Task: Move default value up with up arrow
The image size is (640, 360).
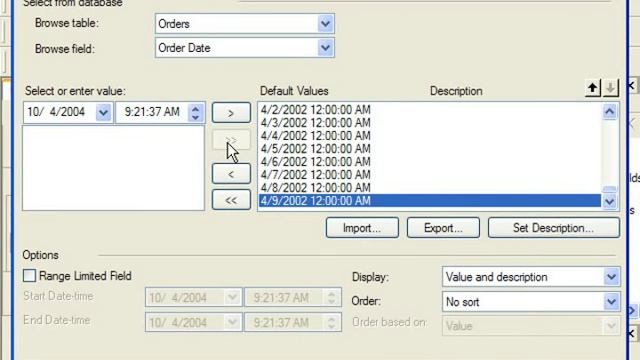Action: click(x=593, y=88)
